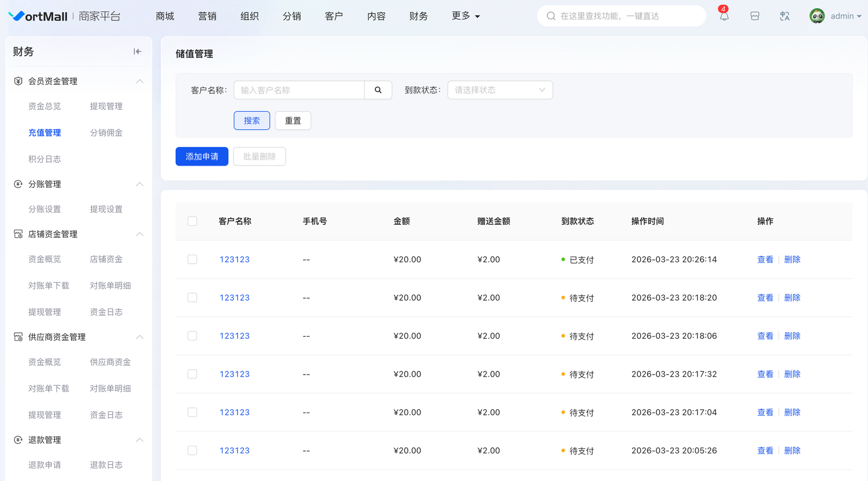Click the language translation icon
This screenshot has height=481, width=868.
[x=784, y=16]
